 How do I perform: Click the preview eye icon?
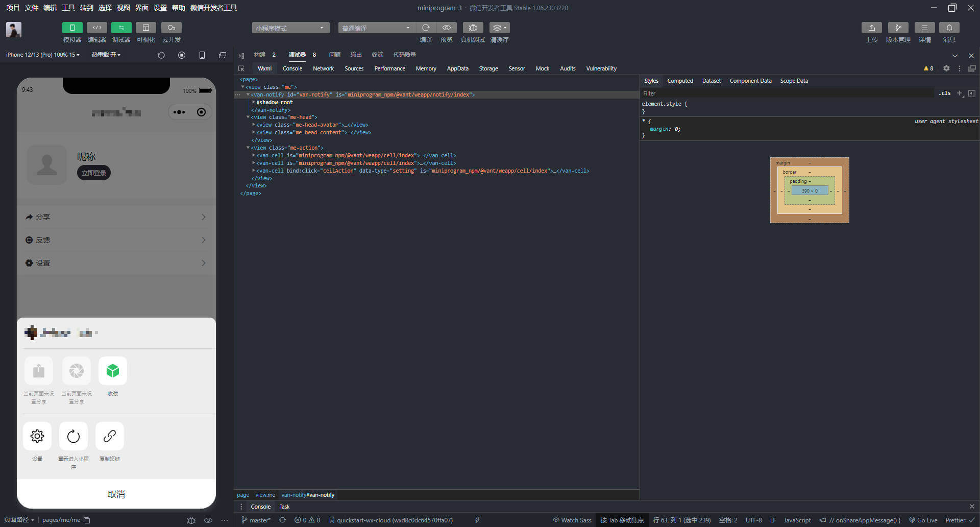click(447, 28)
